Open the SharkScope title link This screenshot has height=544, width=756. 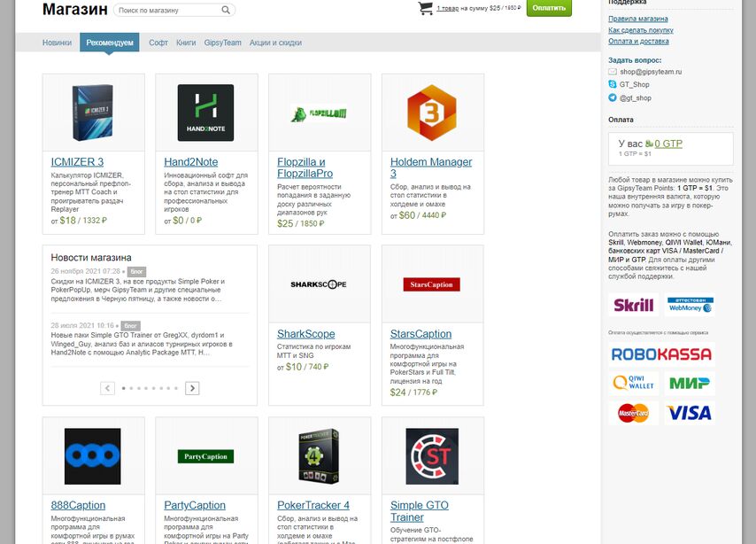pos(305,334)
